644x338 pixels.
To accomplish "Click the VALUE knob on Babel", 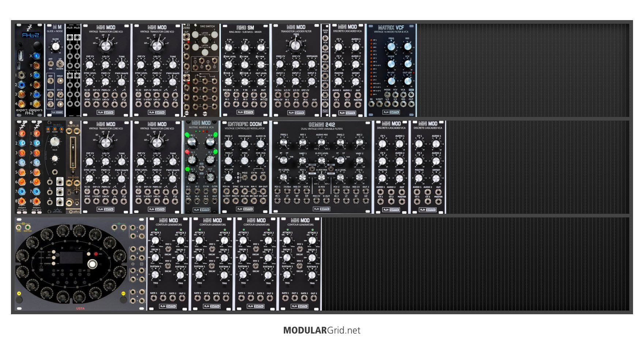I will pyautogui.click(x=55, y=141).
